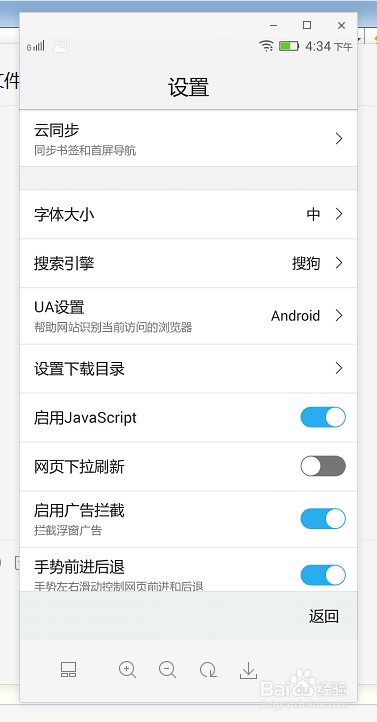377x722 pixels.
Task: Open the 设置下载目录 entry
Action: [188, 369]
